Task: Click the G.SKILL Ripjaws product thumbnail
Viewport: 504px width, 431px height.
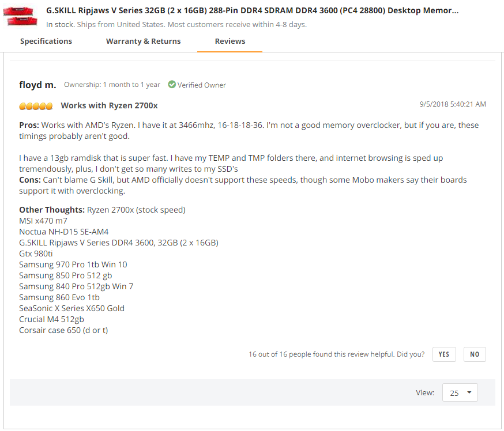Action: pyautogui.click(x=20, y=16)
